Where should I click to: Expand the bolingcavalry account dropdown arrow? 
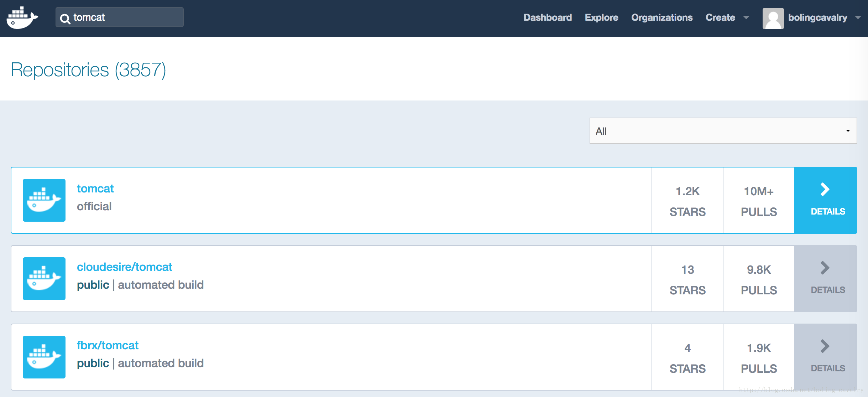point(858,17)
